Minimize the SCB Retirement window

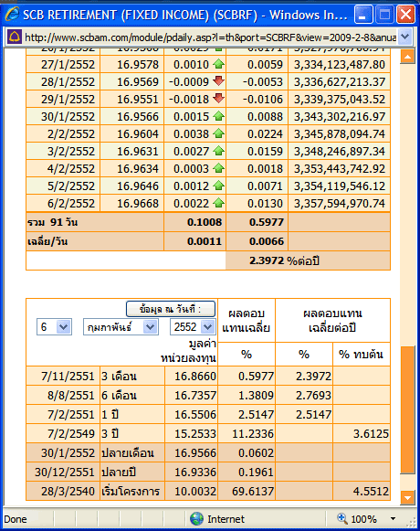(363, 15)
